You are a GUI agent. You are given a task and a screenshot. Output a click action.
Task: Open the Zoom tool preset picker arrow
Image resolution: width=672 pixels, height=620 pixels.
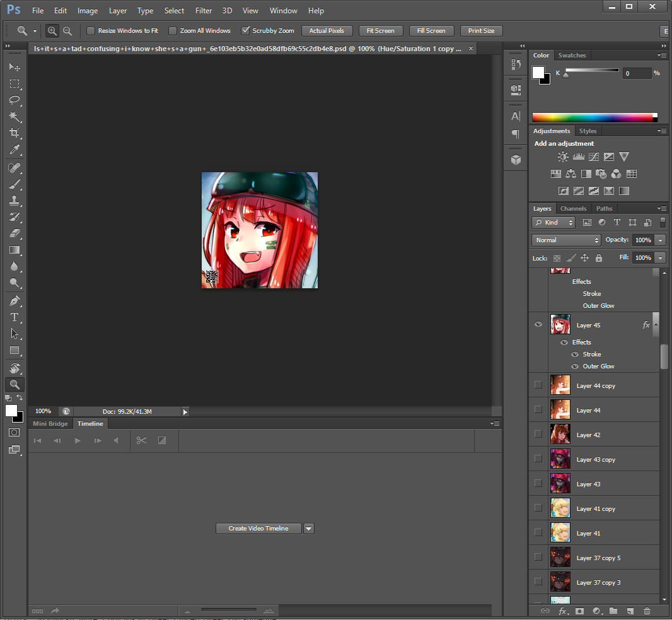(x=35, y=32)
